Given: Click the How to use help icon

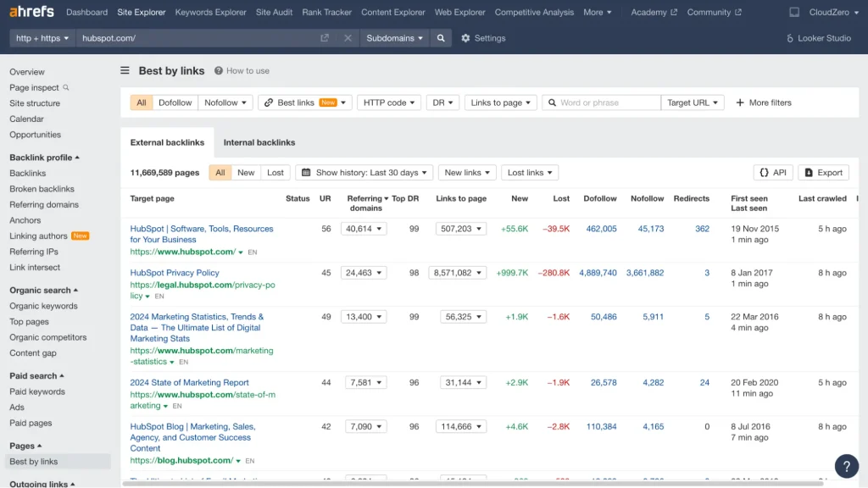Looking at the screenshot, I should 219,70.
